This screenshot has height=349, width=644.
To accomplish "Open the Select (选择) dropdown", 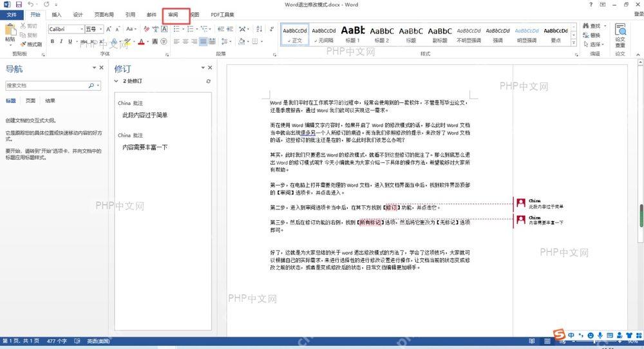I will click(x=594, y=44).
